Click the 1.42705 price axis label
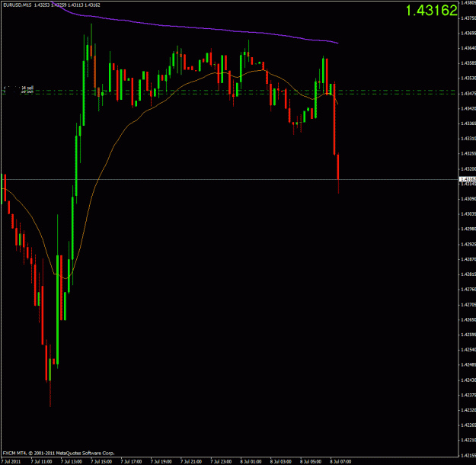 click(x=468, y=304)
